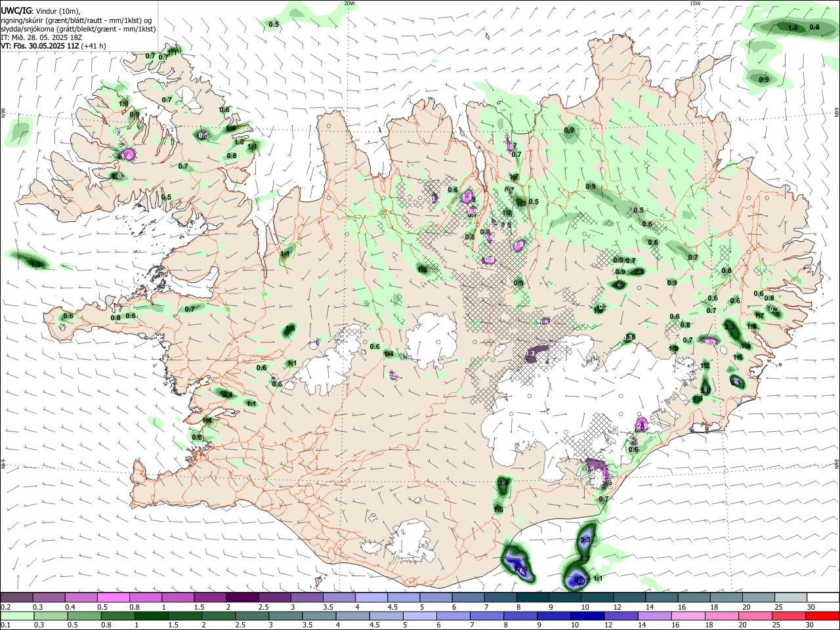Click the "0.2" label in the upper legend row
The width and height of the screenshot is (840, 630).
[x=5, y=607]
